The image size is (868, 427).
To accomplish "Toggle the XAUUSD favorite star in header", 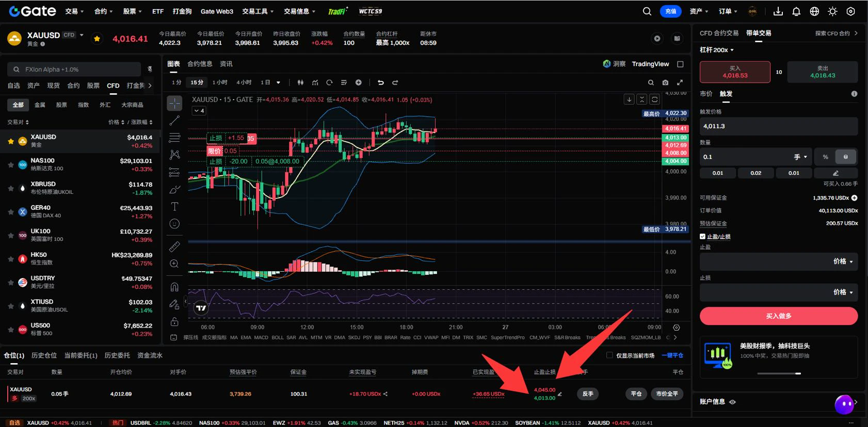I will point(97,38).
